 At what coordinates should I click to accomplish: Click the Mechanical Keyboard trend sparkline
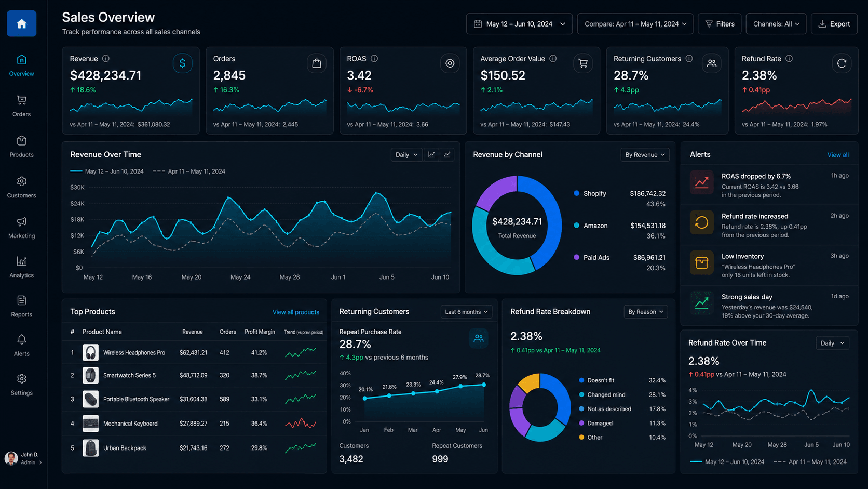301,424
